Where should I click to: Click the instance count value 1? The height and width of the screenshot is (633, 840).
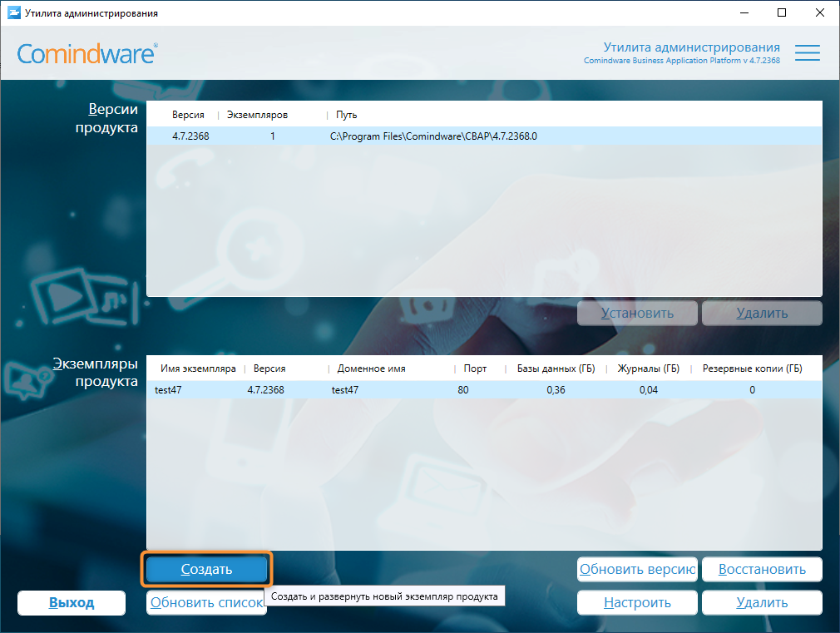273,136
